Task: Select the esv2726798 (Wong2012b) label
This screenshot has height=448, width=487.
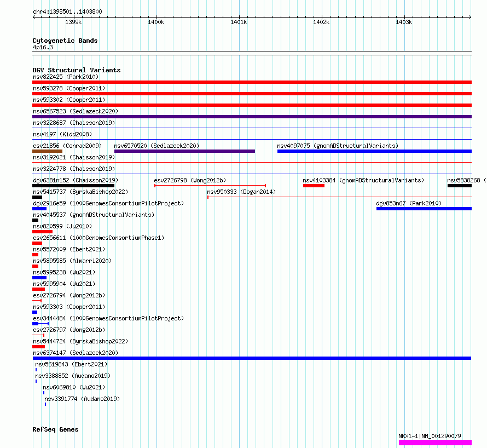Action: coord(190,180)
